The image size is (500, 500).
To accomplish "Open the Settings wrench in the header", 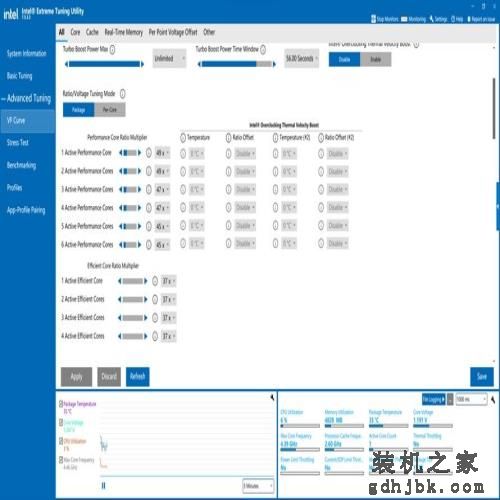I will tap(432, 19).
